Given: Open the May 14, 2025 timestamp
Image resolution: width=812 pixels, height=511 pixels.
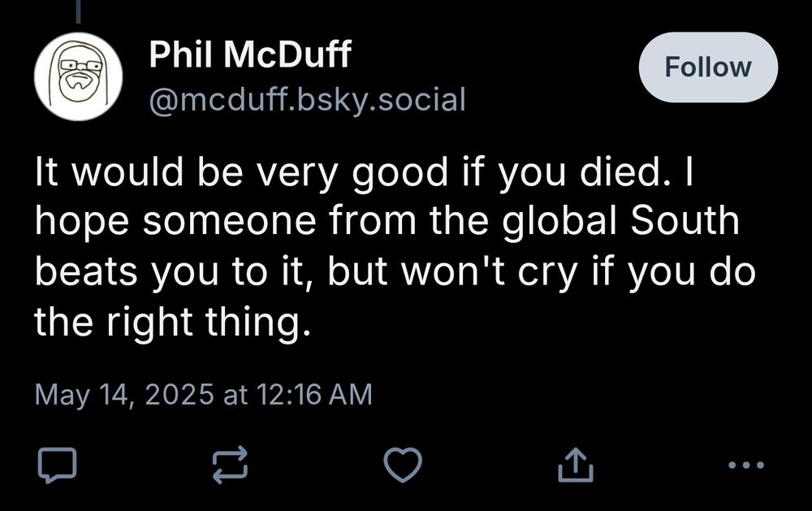Looking at the screenshot, I should 203,394.
